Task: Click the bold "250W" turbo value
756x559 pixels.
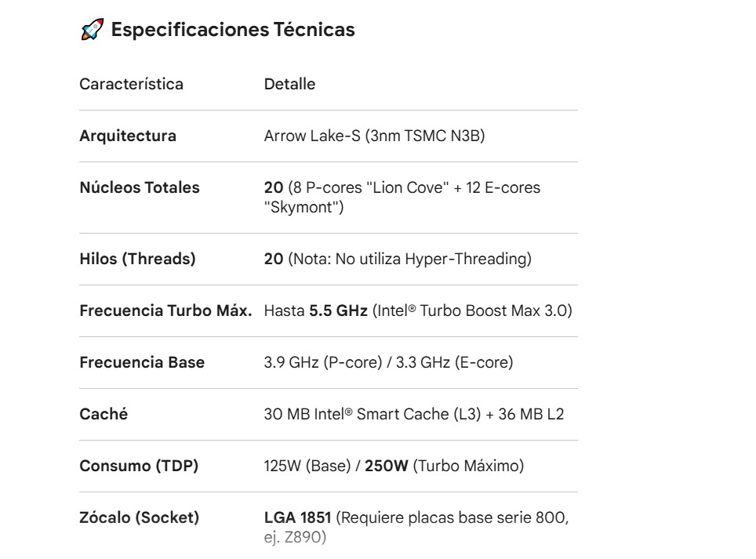Action: point(387,466)
